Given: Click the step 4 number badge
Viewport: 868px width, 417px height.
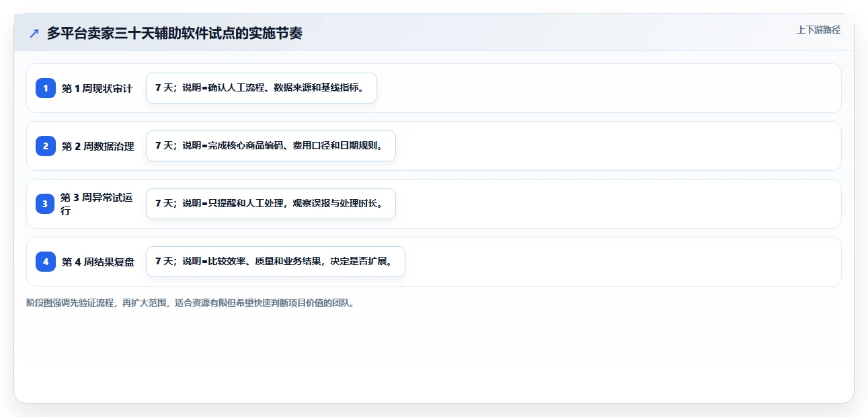Looking at the screenshot, I should tap(46, 262).
